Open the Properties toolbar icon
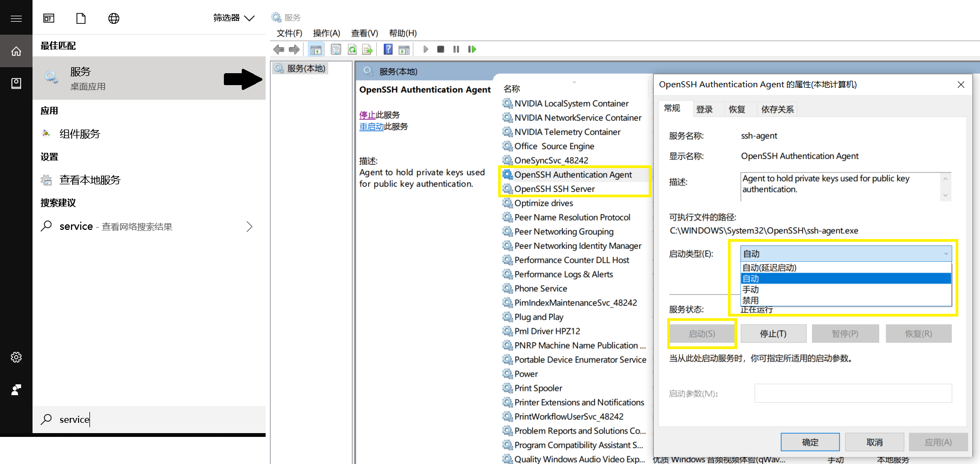The width and height of the screenshot is (980, 464). click(x=336, y=49)
